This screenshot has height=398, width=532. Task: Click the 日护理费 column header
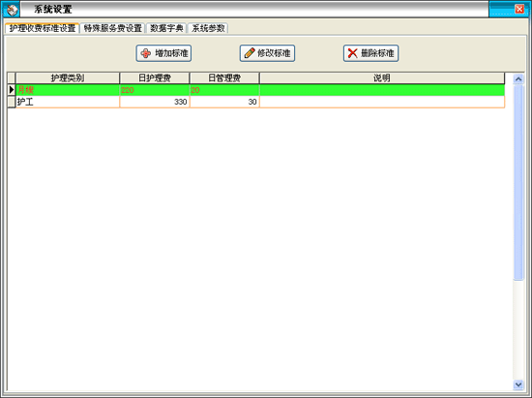tap(155, 78)
